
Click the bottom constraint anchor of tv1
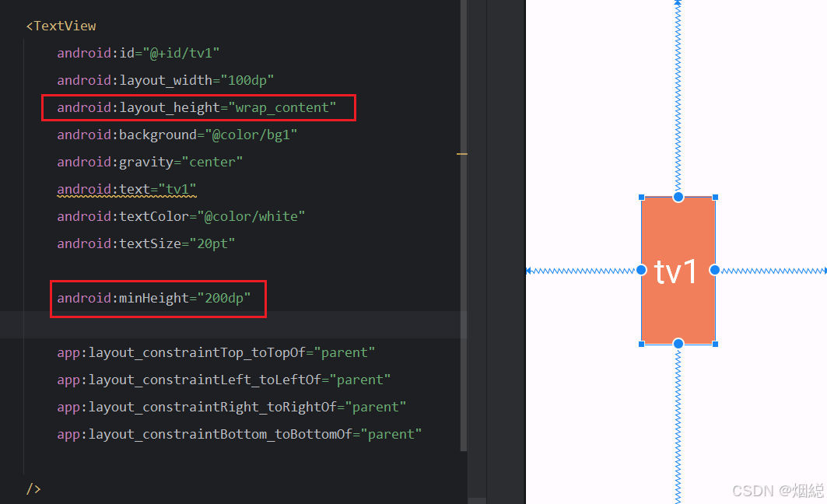(678, 343)
